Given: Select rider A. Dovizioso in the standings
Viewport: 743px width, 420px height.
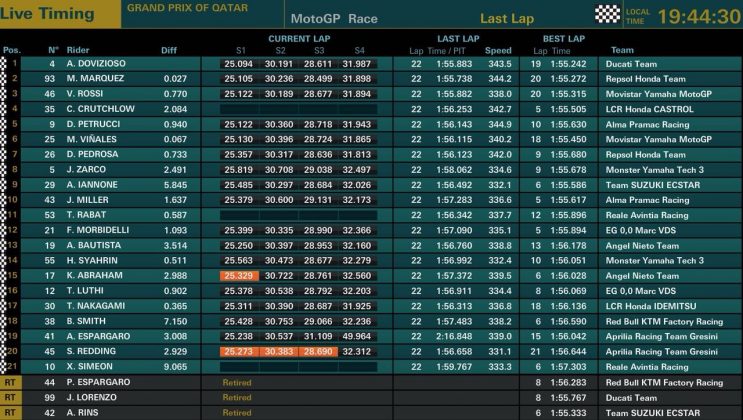Looking at the screenshot, I should click(98, 64).
